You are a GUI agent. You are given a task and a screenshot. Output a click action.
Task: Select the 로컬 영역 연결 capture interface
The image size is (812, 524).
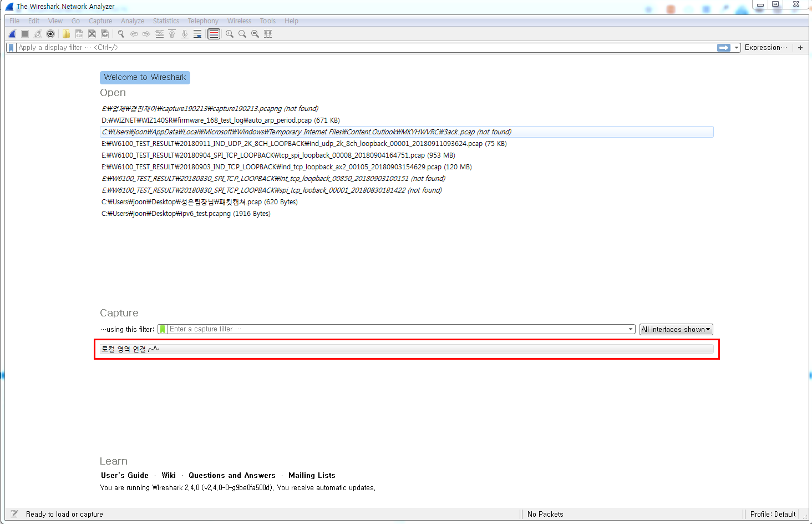(x=407, y=349)
